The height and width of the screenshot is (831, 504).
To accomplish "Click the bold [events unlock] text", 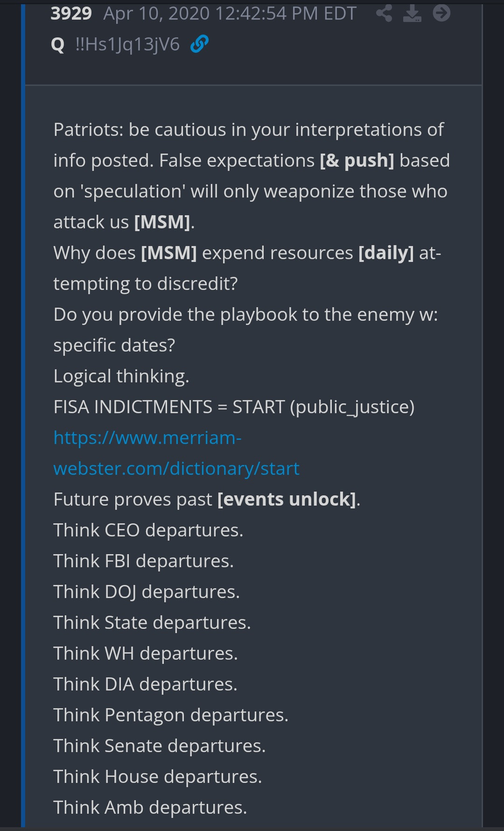I will [287, 500].
